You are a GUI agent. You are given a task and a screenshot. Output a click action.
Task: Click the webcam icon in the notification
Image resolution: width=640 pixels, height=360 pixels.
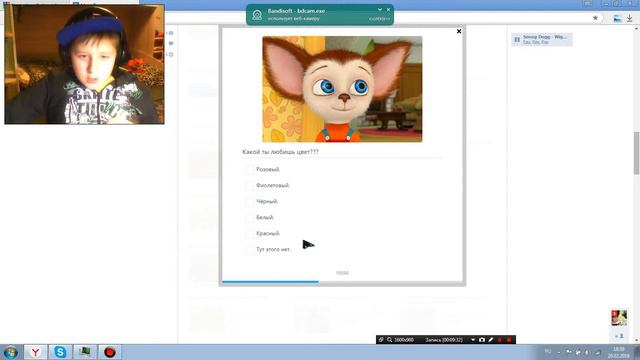pos(257,15)
